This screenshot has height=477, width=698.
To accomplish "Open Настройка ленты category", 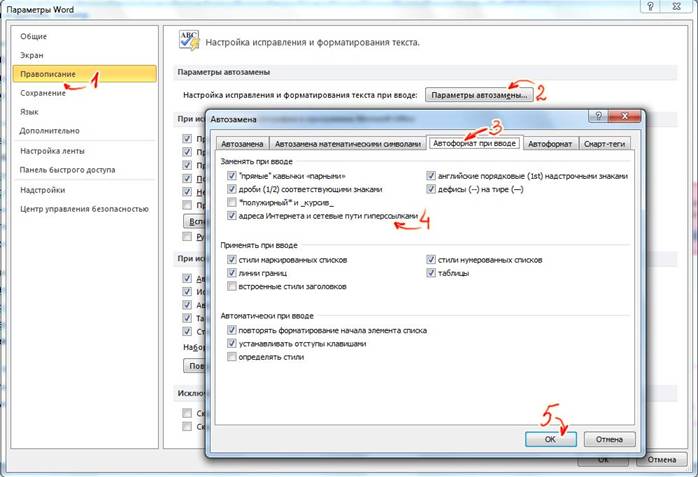I will (52, 151).
